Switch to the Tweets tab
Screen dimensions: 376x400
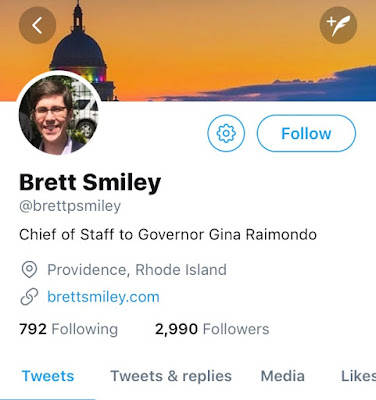coord(48,376)
